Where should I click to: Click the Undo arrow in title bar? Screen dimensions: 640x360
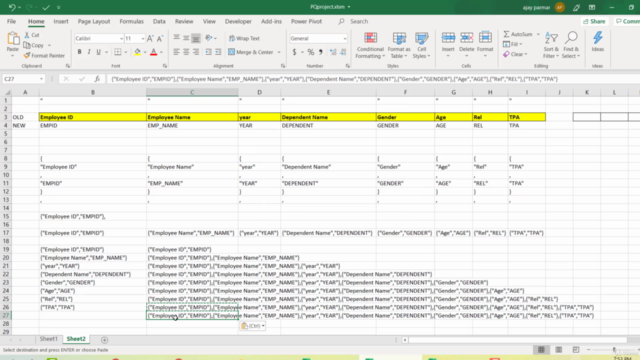(x=12, y=7)
